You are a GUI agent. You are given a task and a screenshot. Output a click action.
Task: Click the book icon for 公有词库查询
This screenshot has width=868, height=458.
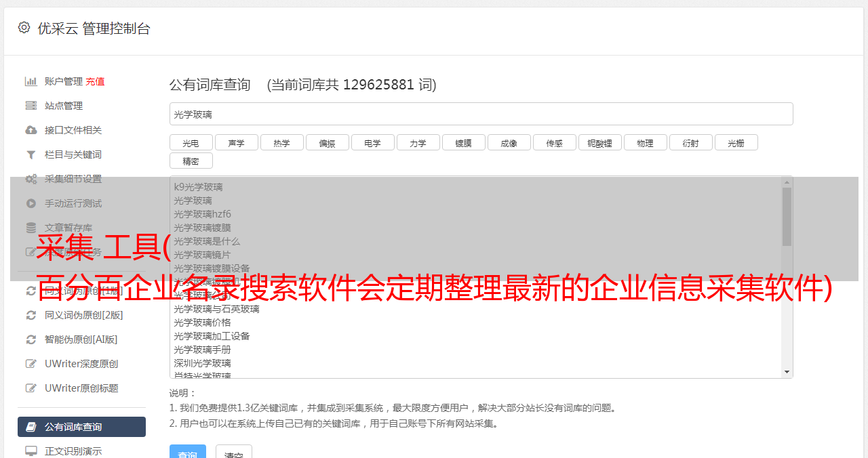31,427
